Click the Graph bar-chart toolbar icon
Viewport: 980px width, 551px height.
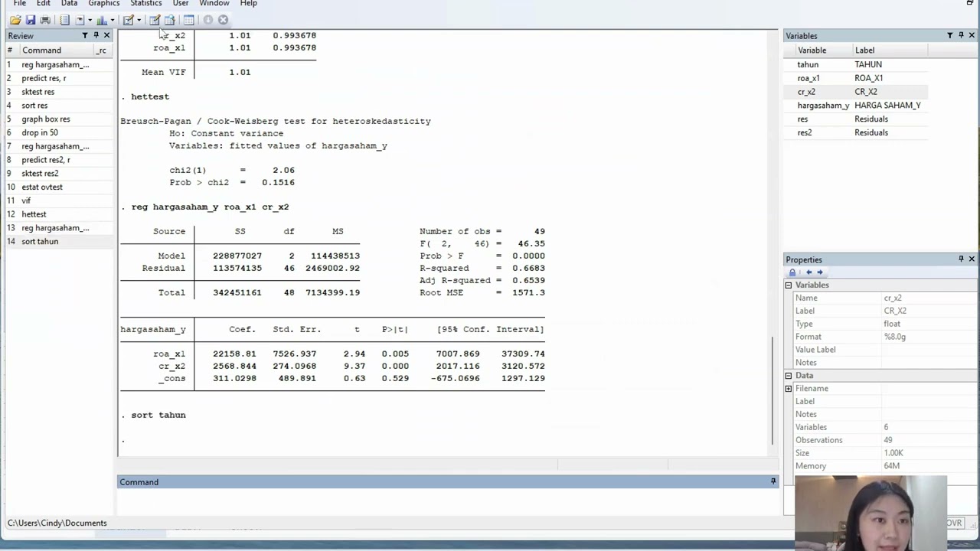pyautogui.click(x=102, y=20)
